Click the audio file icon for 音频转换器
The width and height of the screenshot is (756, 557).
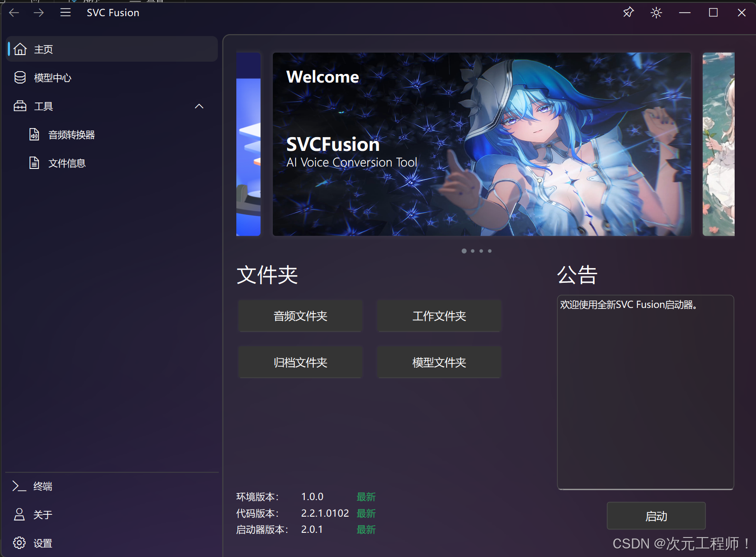point(34,135)
